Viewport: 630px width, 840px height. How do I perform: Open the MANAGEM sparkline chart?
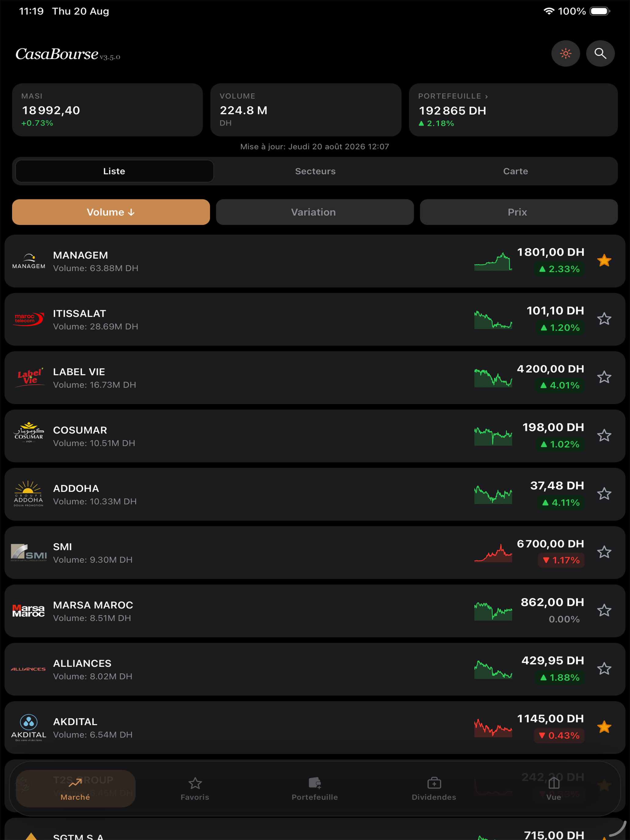point(493,261)
